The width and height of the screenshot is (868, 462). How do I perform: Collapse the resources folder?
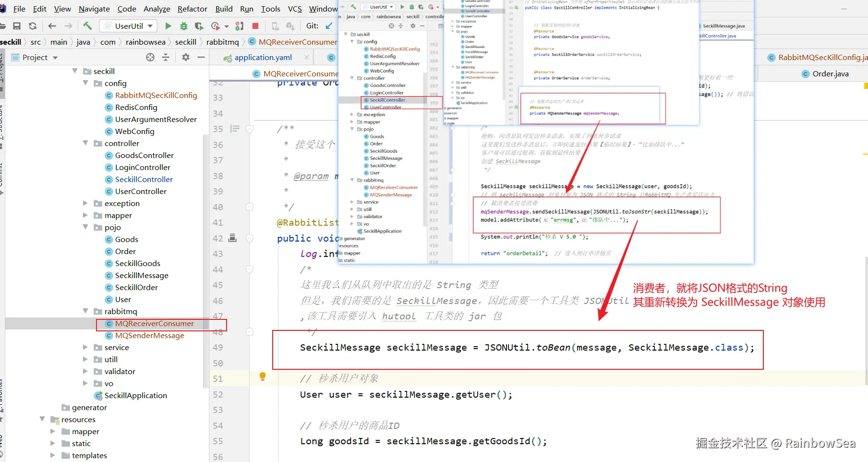(42, 419)
